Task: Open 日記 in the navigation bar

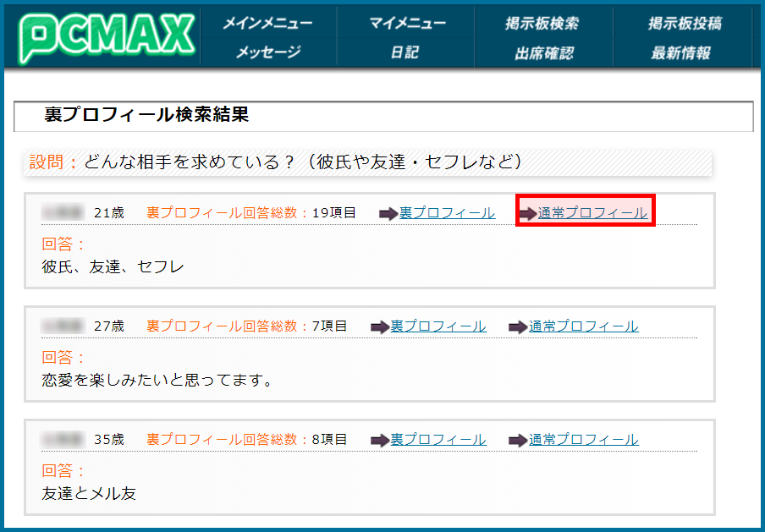Action: pos(405,52)
